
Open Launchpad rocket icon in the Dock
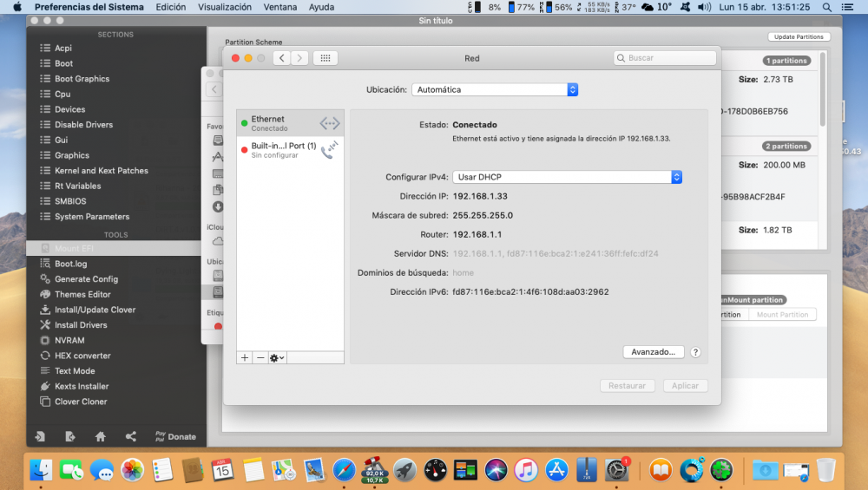click(x=404, y=470)
